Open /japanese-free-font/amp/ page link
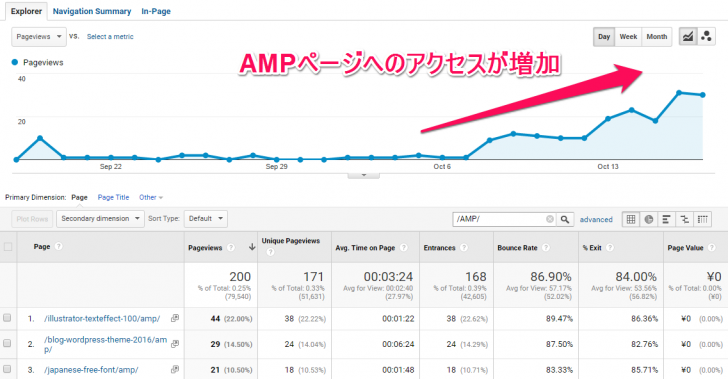This screenshot has height=379, width=728. [x=91, y=370]
